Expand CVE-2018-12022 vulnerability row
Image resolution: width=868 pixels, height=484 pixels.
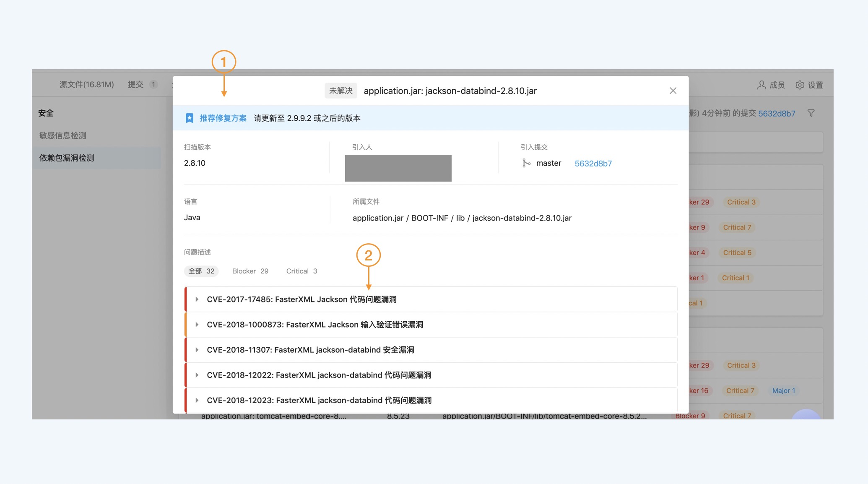pyautogui.click(x=197, y=375)
